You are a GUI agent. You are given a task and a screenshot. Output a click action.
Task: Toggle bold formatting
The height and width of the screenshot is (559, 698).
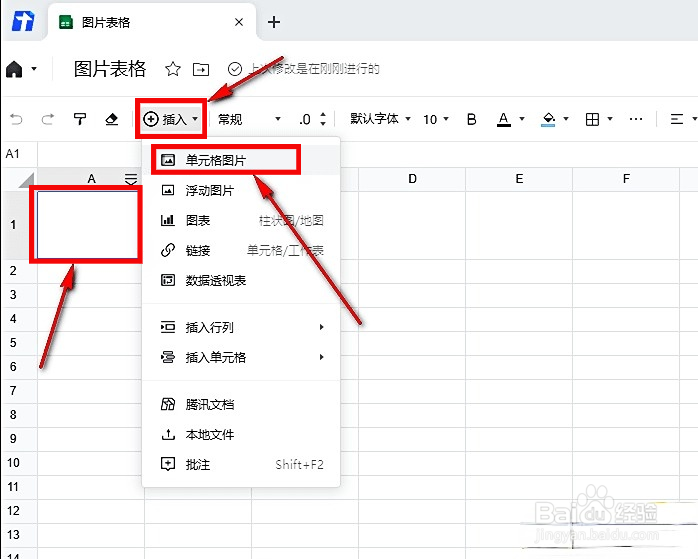click(x=471, y=119)
